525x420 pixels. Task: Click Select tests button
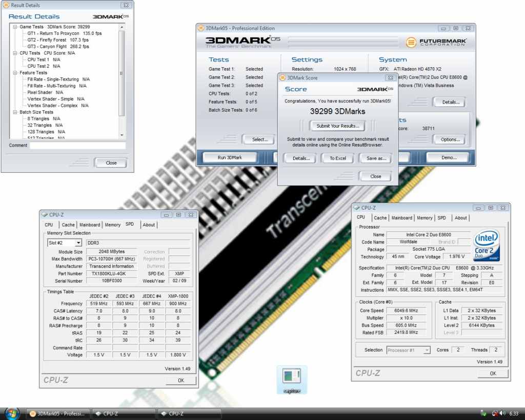pyautogui.click(x=260, y=139)
